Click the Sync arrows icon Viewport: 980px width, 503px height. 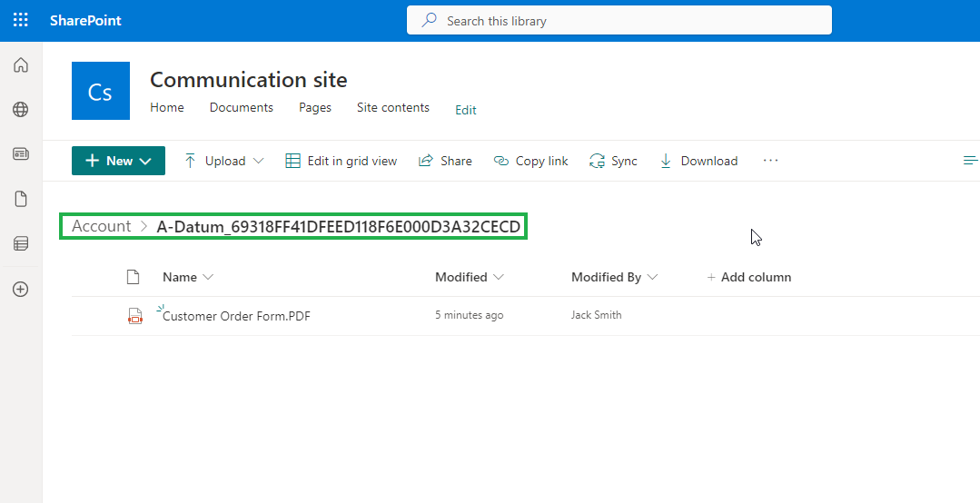pyautogui.click(x=597, y=162)
